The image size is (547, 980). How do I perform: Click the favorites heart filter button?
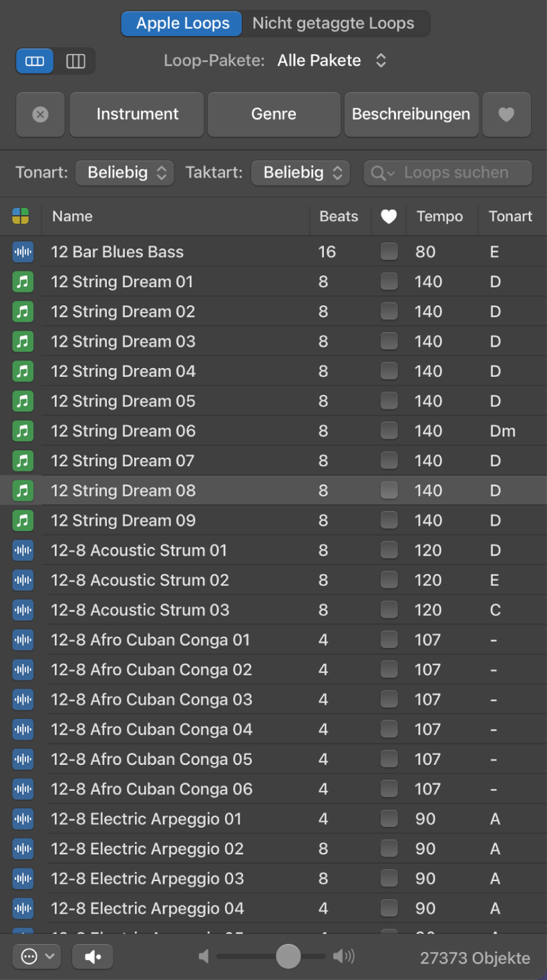(506, 114)
